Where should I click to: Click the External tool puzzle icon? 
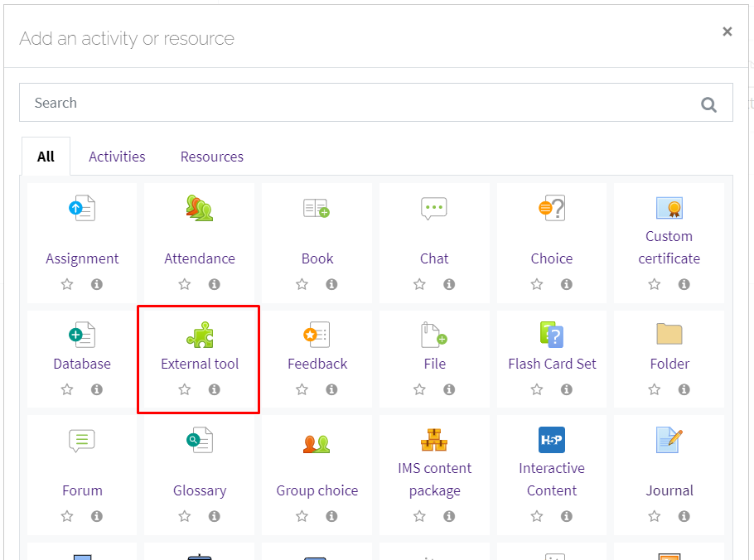(x=200, y=335)
